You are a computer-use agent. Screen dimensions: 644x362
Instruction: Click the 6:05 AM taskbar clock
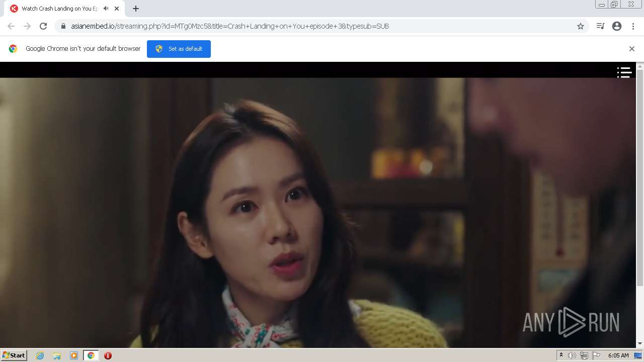point(618,355)
